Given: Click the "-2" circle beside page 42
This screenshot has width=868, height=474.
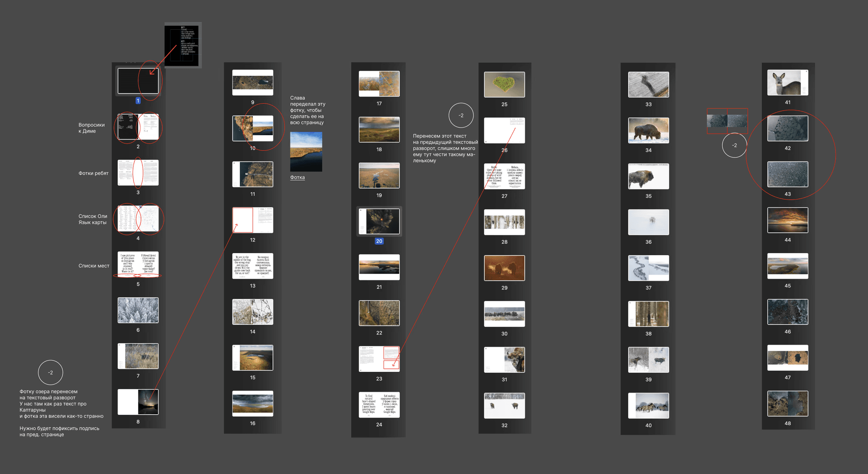Looking at the screenshot, I should tap(734, 145).
